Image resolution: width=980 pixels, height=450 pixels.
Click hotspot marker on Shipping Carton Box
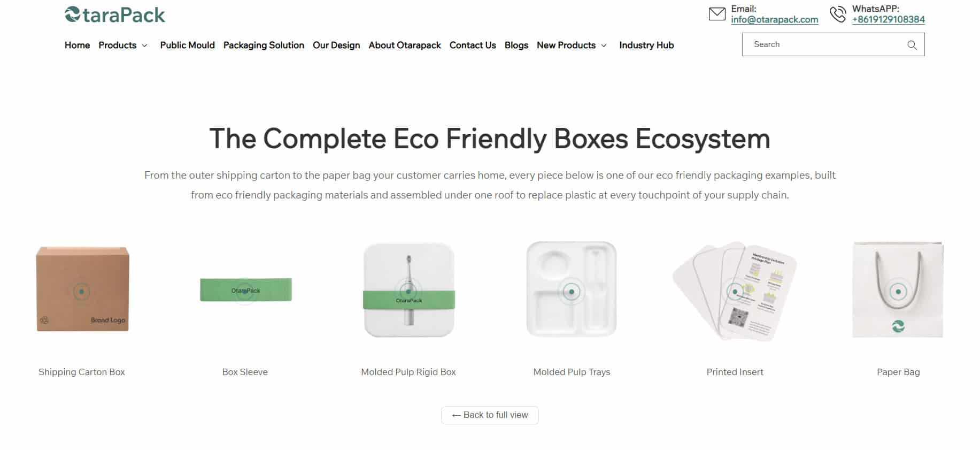[x=81, y=292]
